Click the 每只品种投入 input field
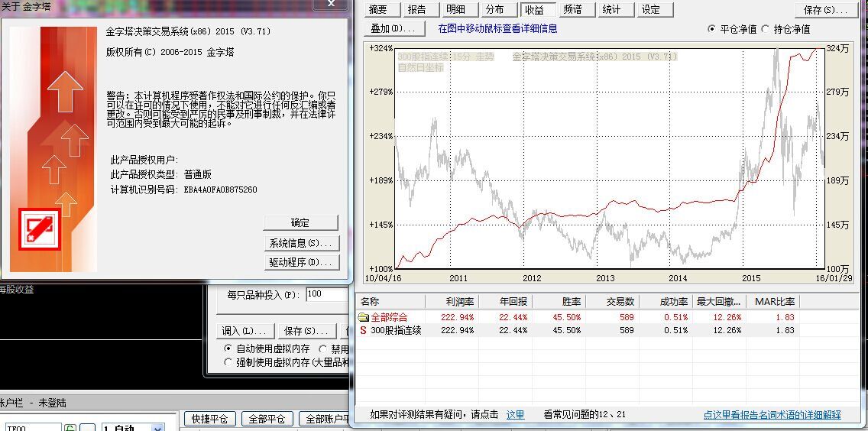The height and width of the screenshot is (431, 868). pyautogui.click(x=329, y=295)
